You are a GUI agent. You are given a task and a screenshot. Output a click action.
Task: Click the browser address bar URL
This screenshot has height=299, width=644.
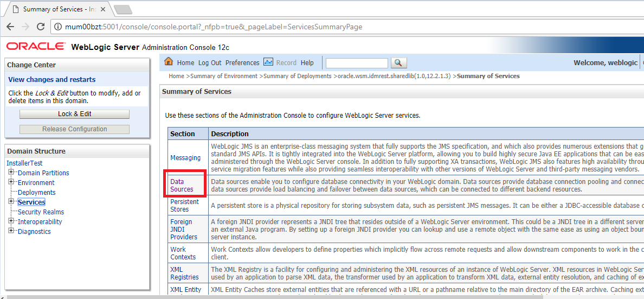pyautogui.click(x=214, y=27)
